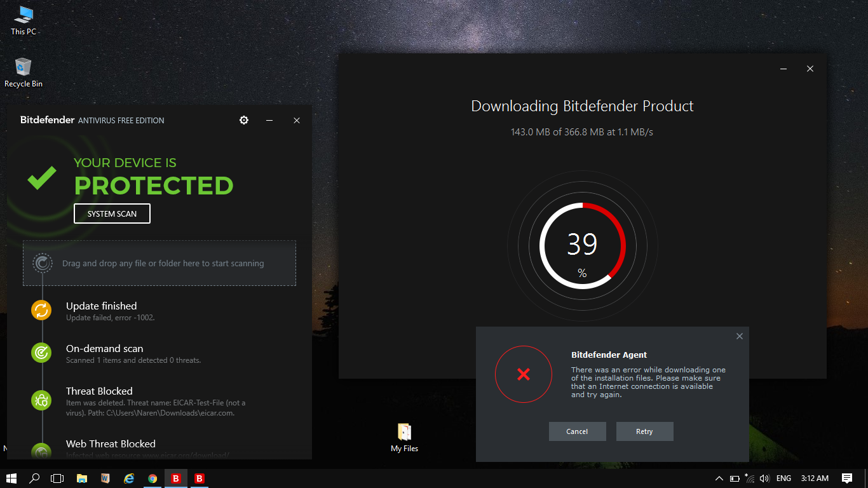Viewport: 868px width, 488px height.
Task: Open Bitdefender Antivirus Free settings gear
Action: coord(244,120)
